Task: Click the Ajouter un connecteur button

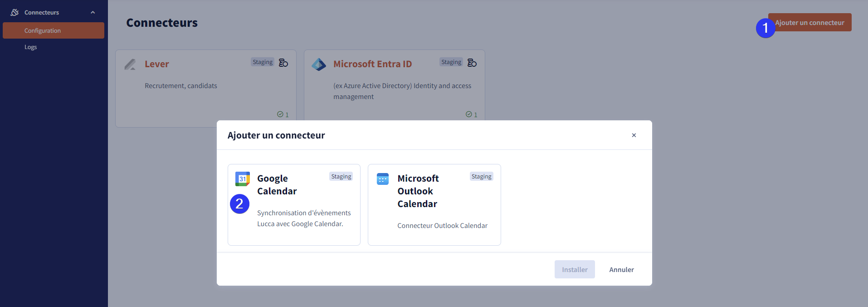Action: tap(809, 22)
